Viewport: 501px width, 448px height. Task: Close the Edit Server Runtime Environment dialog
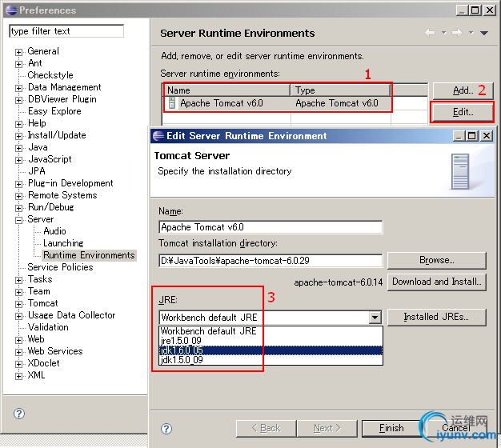tap(487, 136)
